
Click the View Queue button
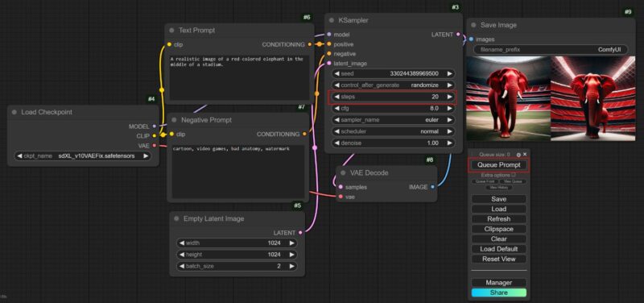coord(513,181)
